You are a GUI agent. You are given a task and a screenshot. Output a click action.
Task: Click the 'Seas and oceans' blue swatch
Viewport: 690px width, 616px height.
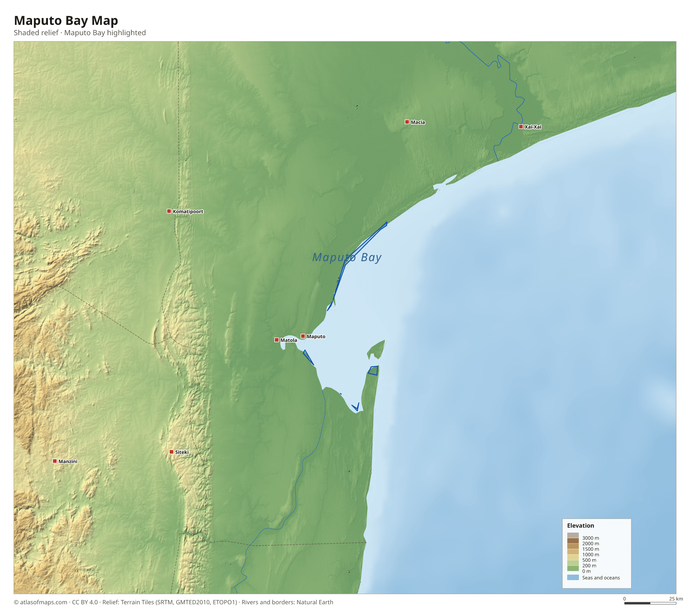(573, 577)
